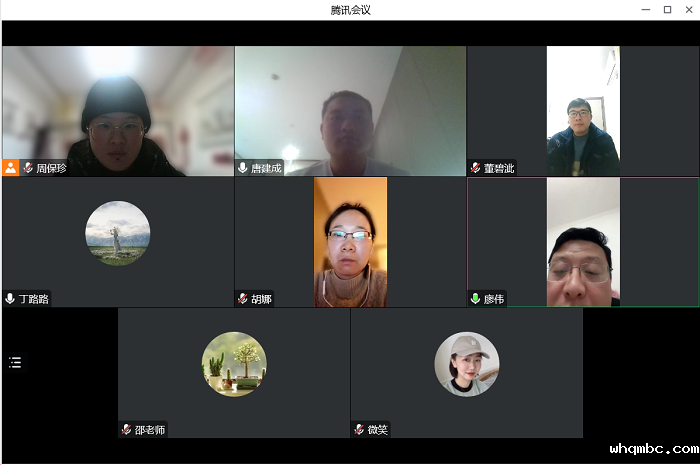The width and height of the screenshot is (700, 465).
Task: Click the muted mic icon next to 邵老师
Action: coord(126,429)
